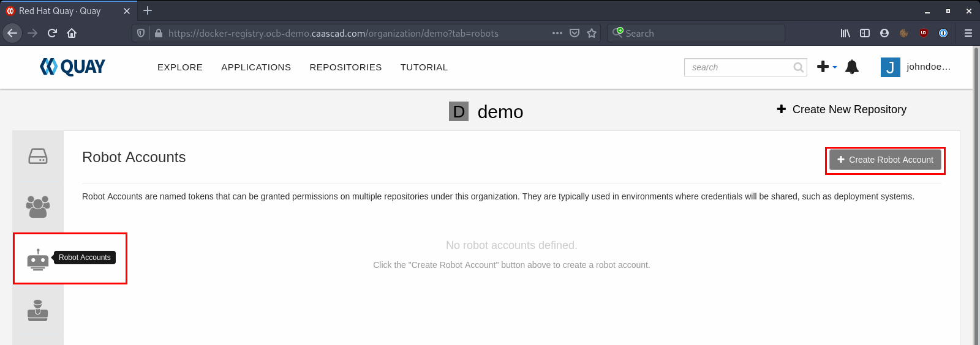The width and height of the screenshot is (980, 345).
Task: Go to the Explore menu item
Action: (180, 67)
